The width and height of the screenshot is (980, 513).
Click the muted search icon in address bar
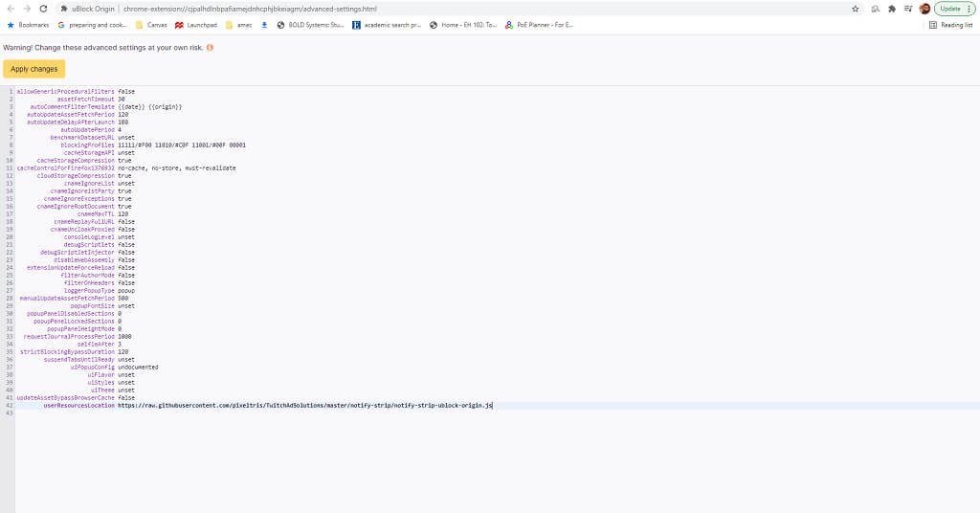[x=876, y=9]
